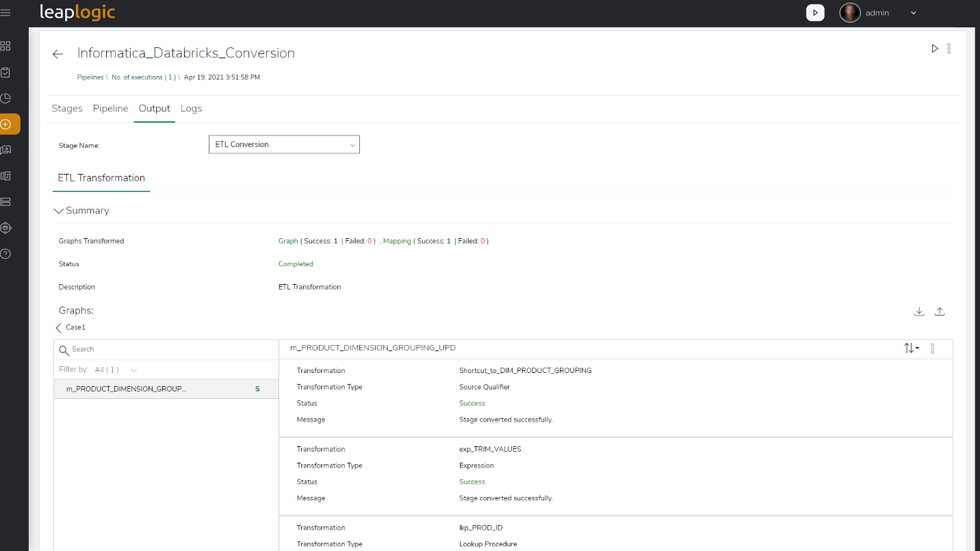Click the Case1 breadcrumb label
This screenshot has height=551, width=980.
(x=75, y=327)
